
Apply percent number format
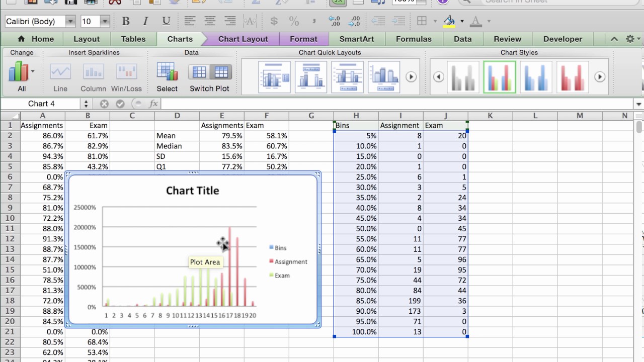pos(294,21)
